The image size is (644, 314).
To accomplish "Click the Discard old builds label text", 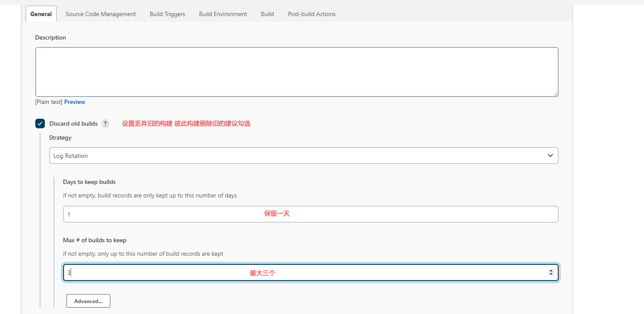I will click(73, 124).
